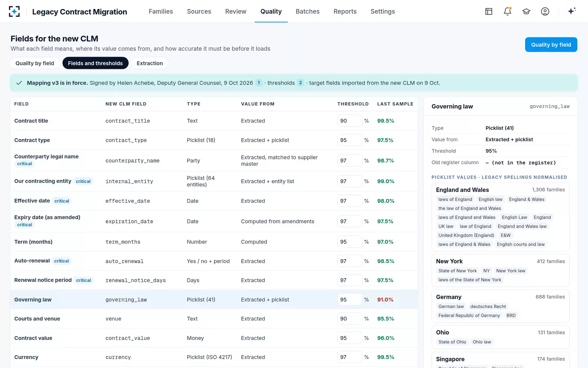
Task: Select the Counterparty legal name row
Action: point(214,160)
